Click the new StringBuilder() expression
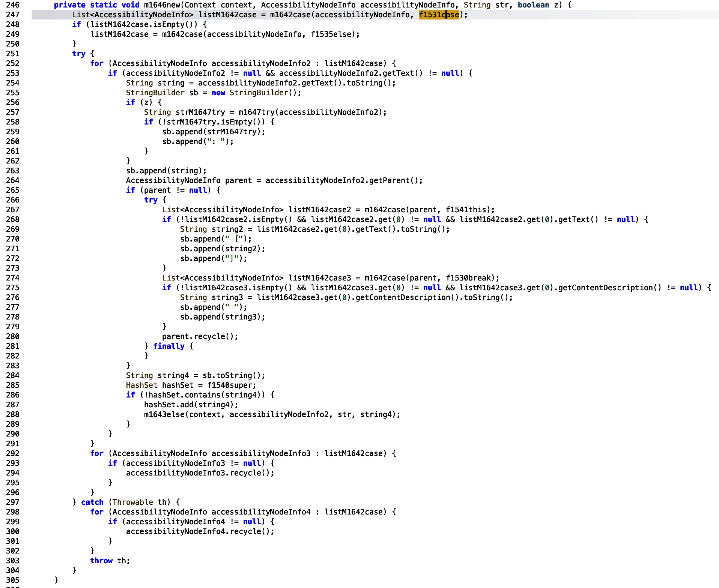This screenshot has height=588, width=719. (256, 93)
